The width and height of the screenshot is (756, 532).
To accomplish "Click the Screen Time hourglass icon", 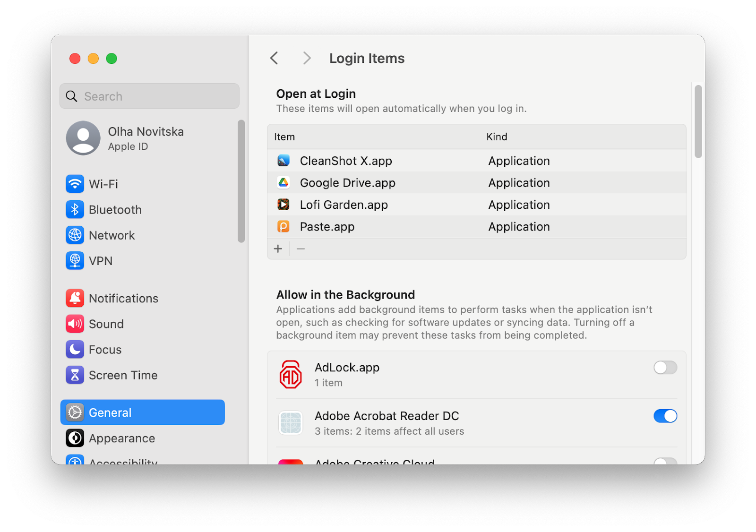I will point(75,375).
